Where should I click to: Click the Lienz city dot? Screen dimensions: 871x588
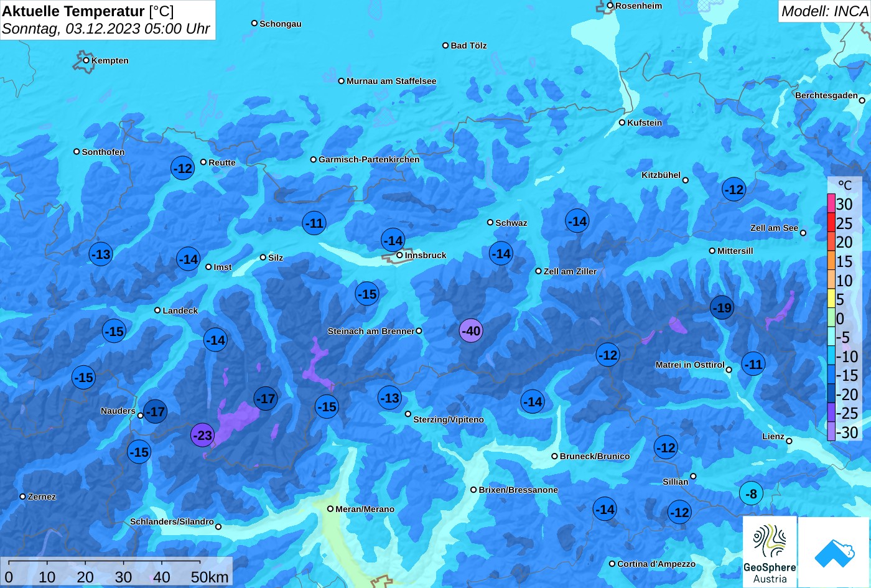click(789, 441)
